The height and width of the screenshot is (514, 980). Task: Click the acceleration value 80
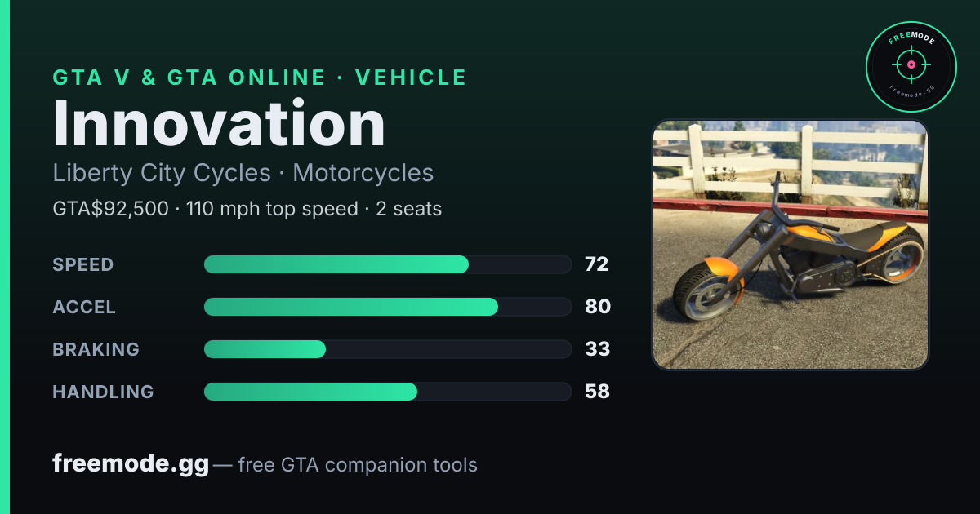[x=598, y=307]
